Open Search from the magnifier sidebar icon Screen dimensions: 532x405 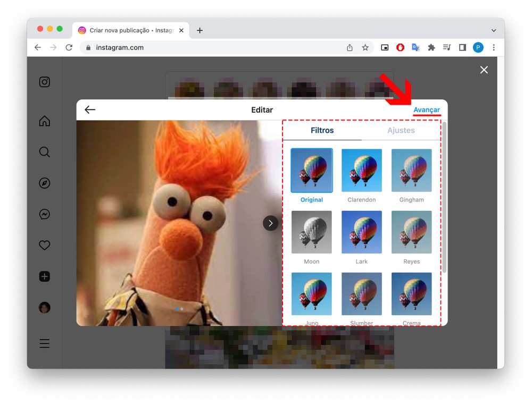pos(45,153)
